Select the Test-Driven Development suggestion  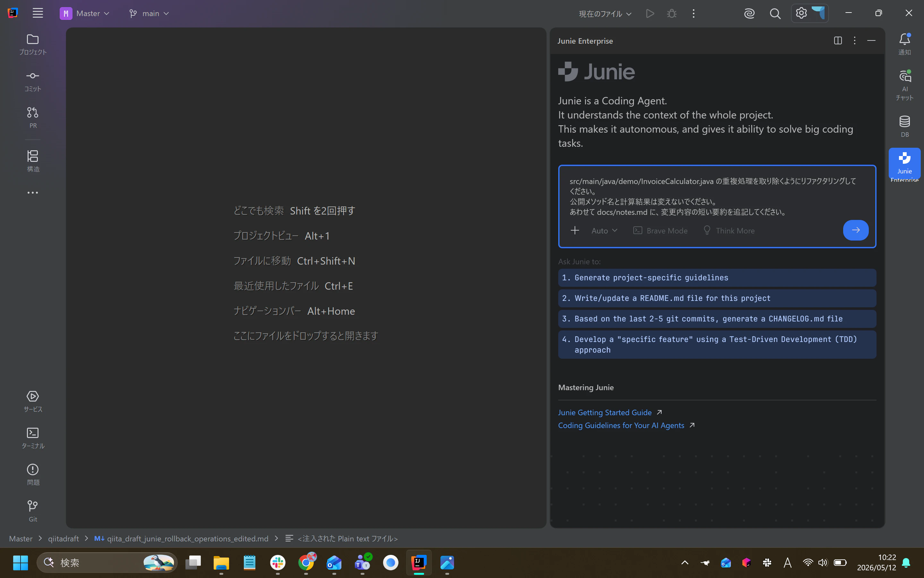tap(717, 345)
